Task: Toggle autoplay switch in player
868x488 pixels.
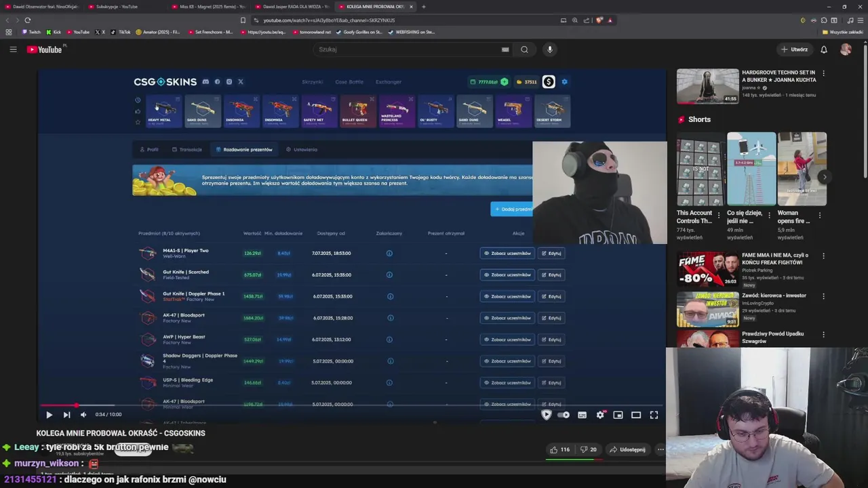Action: point(564,415)
